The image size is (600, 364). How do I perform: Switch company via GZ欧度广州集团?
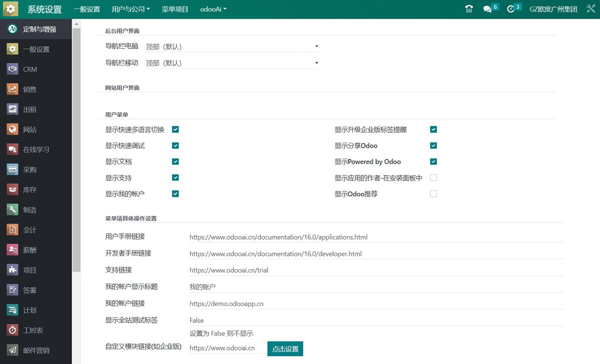click(553, 9)
